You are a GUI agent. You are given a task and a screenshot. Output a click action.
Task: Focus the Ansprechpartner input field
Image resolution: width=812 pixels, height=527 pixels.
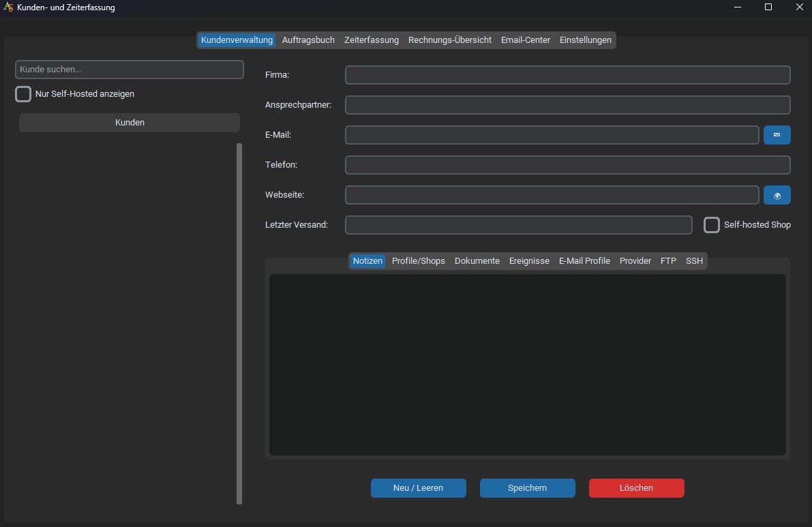[x=567, y=105]
